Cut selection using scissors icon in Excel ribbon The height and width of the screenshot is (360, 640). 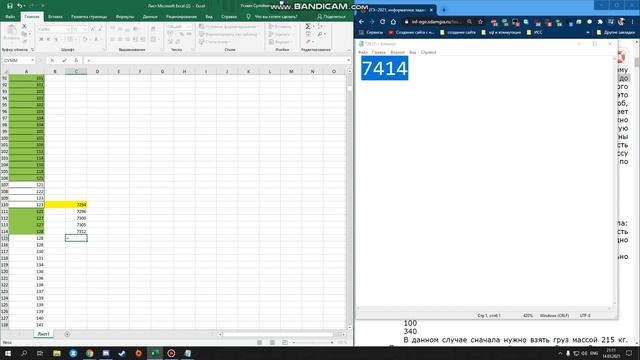coord(24,26)
